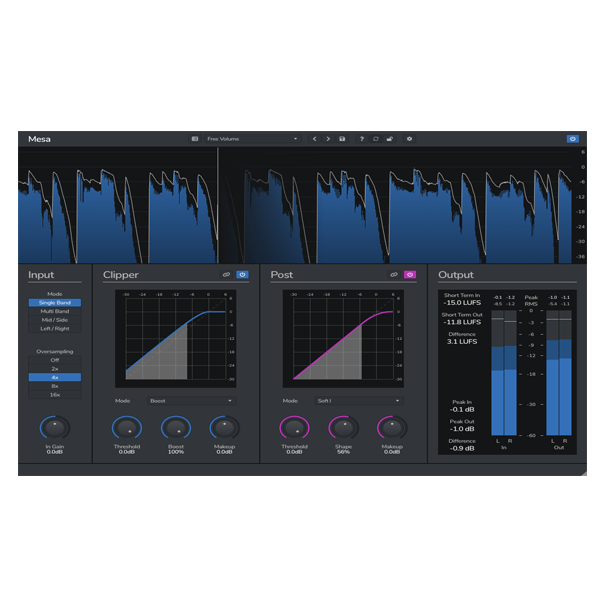Go to the next preset
This screenshot has height=600, width=600.
[x=328, y=139]
